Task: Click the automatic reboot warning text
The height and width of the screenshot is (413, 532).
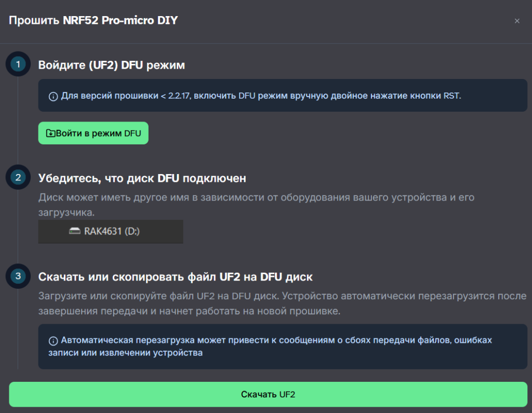Action: point(275,347)
